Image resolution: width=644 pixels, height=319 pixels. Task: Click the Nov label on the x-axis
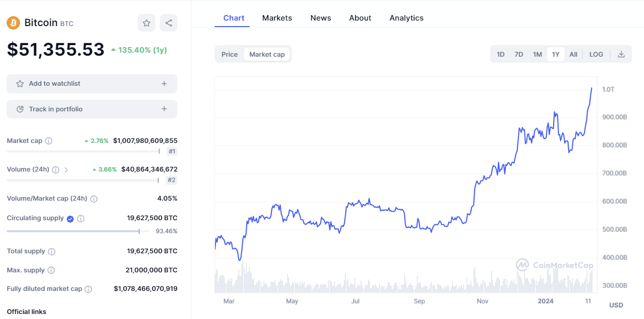pyautogui.click(x=482, y=301)
